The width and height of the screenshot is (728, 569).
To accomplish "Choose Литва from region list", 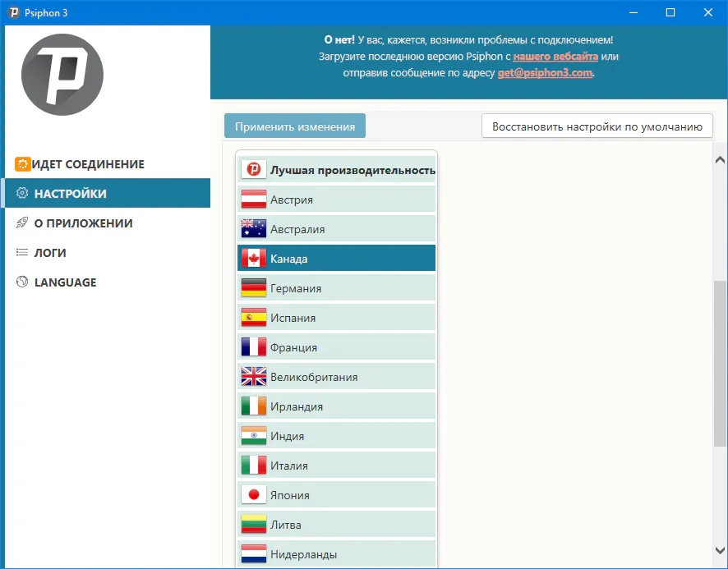I will click(x=337, y=525).
